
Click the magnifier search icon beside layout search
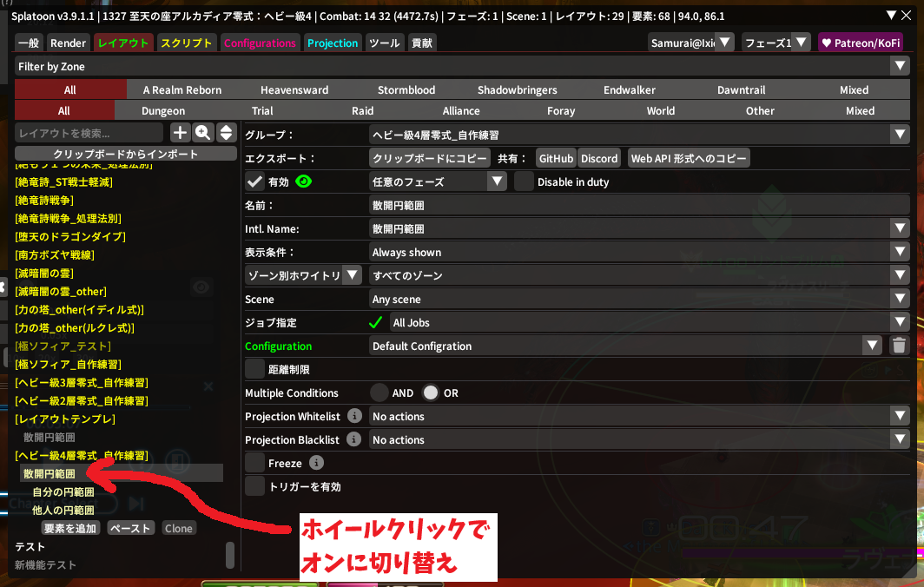coord(202,133)
